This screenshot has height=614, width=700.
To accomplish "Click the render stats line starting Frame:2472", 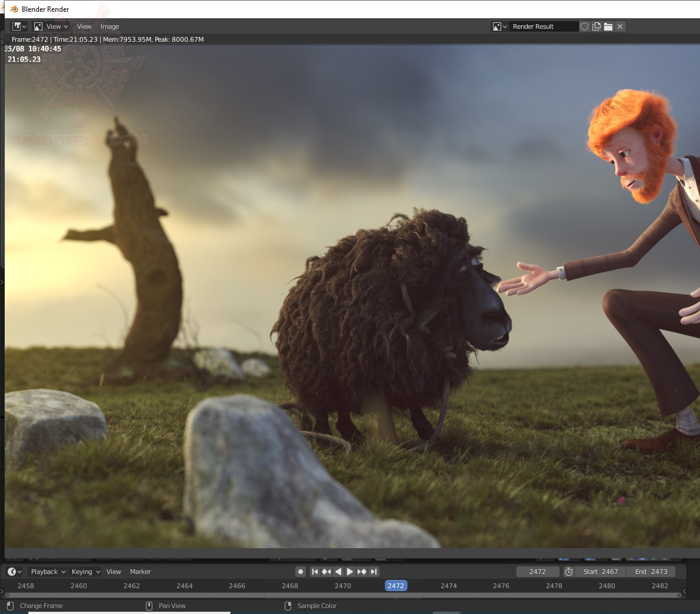I will (x=108, y=39).
